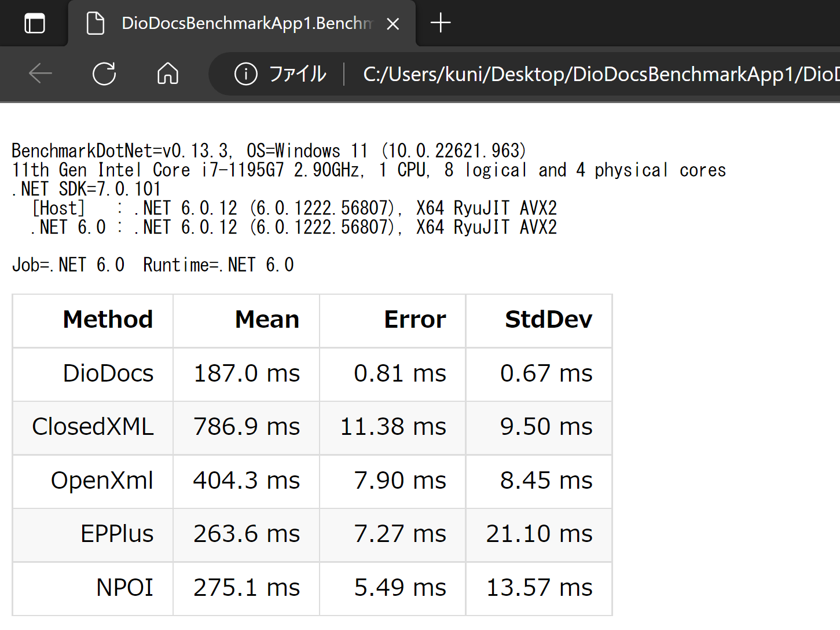Image resolution: width=840 pixels, height=630 pixels.
Task: Select the DioDocsBenchmarkApp1 tab
Action: coord(242,23)
